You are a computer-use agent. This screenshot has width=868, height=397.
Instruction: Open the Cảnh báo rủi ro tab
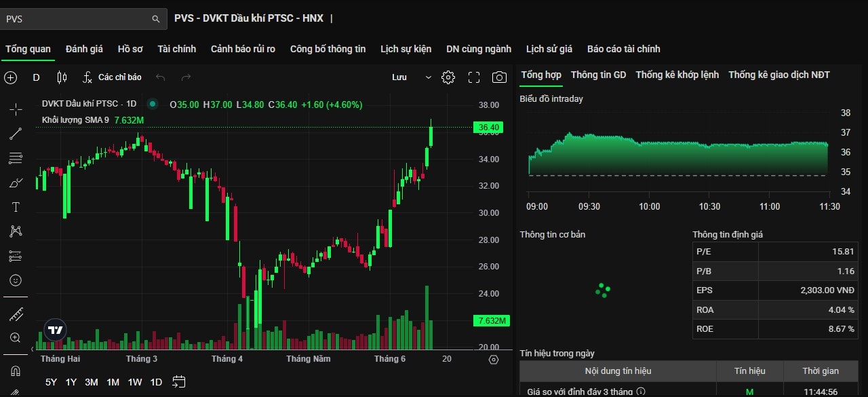tap(243, 49)
